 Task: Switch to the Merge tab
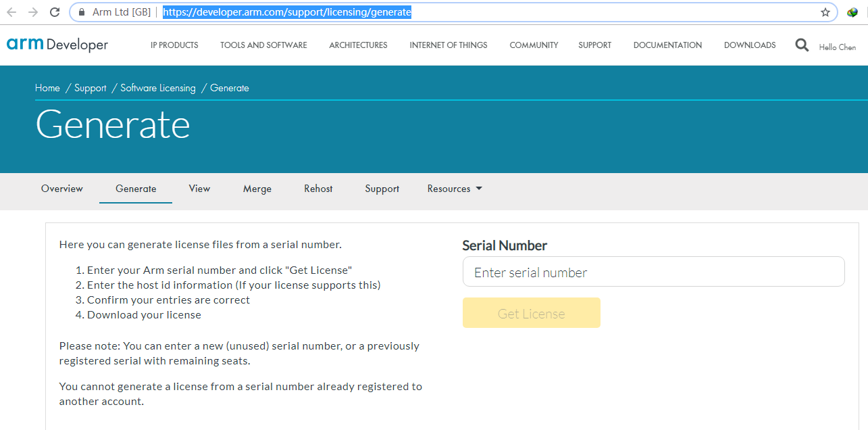click(x=257, y=189)
